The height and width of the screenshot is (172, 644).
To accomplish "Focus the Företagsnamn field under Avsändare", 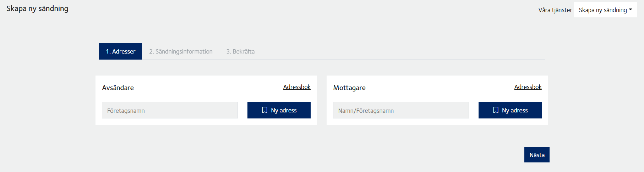I will coord(170,110).
